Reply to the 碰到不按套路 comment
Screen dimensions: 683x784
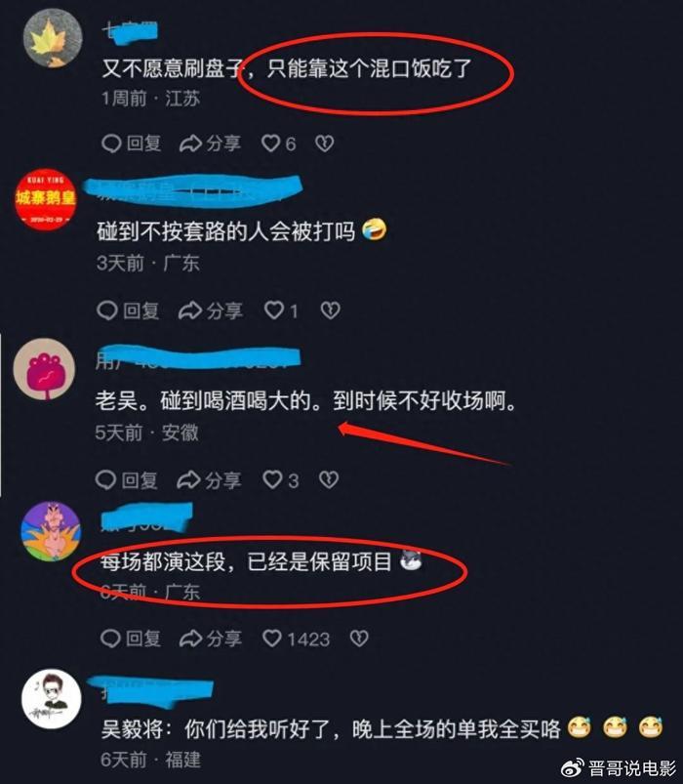128,310
